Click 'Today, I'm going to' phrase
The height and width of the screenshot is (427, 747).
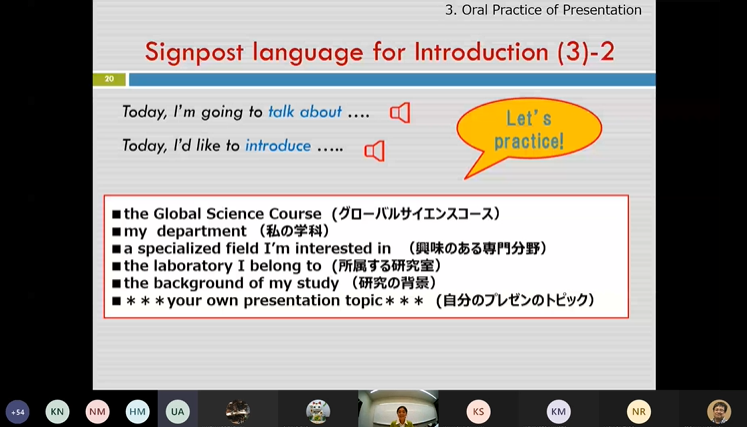192,112
